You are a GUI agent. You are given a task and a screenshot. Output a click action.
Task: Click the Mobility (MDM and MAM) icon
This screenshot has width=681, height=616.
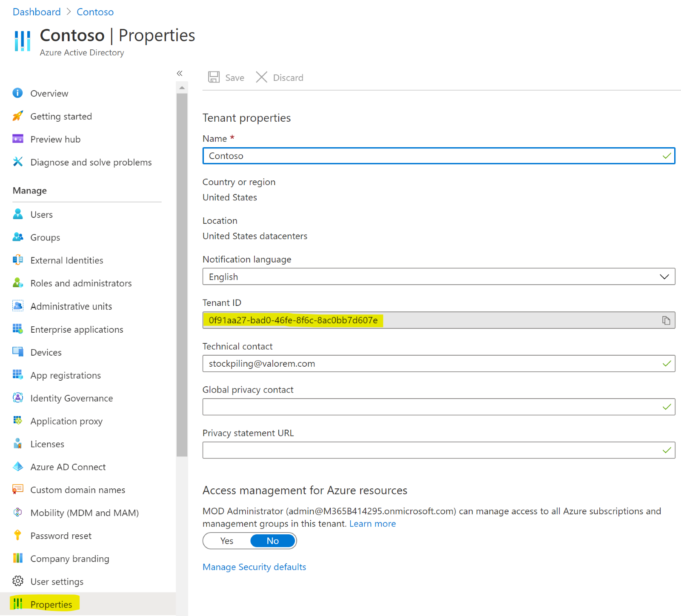click(17, 513)
